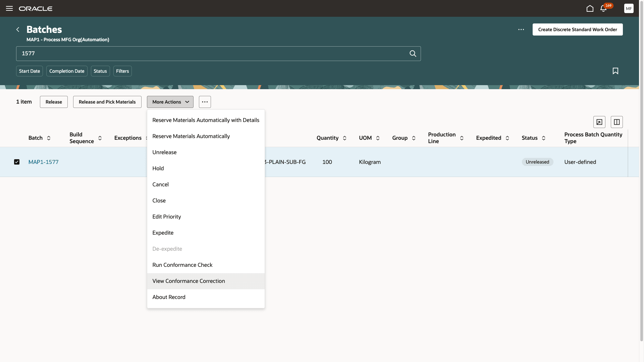The image size is (644, 362).
Task: Select Cancel in the actions menu
Action: click(x=206, y=185)
